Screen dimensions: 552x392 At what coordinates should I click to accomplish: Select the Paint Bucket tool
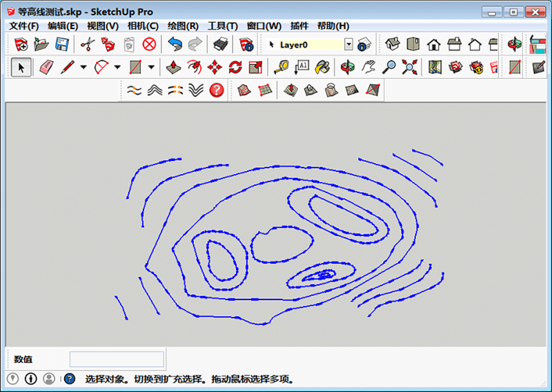(322, 67)
